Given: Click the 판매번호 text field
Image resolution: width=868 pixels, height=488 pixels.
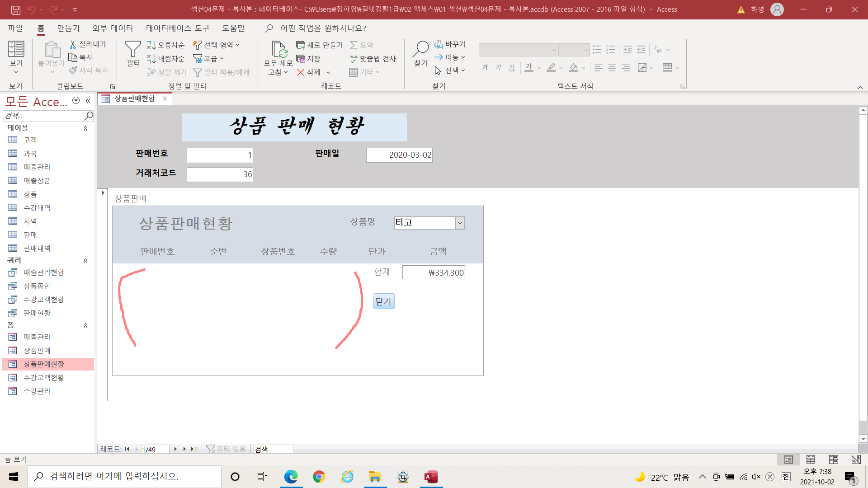Looking at the screenshot, I should pos(220,155).
